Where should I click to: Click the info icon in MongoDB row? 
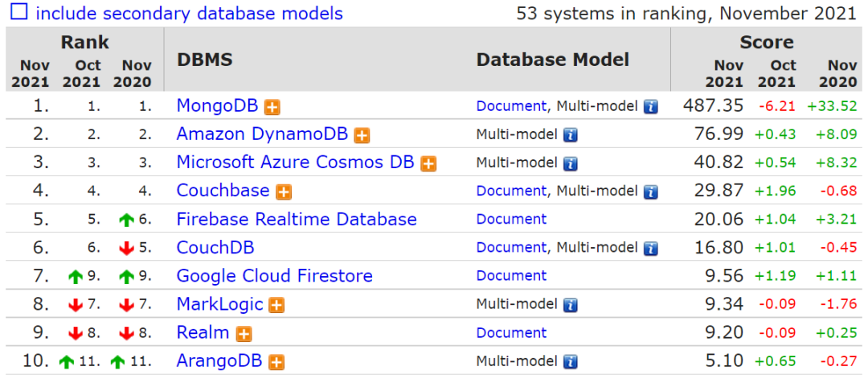pos(650,107)
